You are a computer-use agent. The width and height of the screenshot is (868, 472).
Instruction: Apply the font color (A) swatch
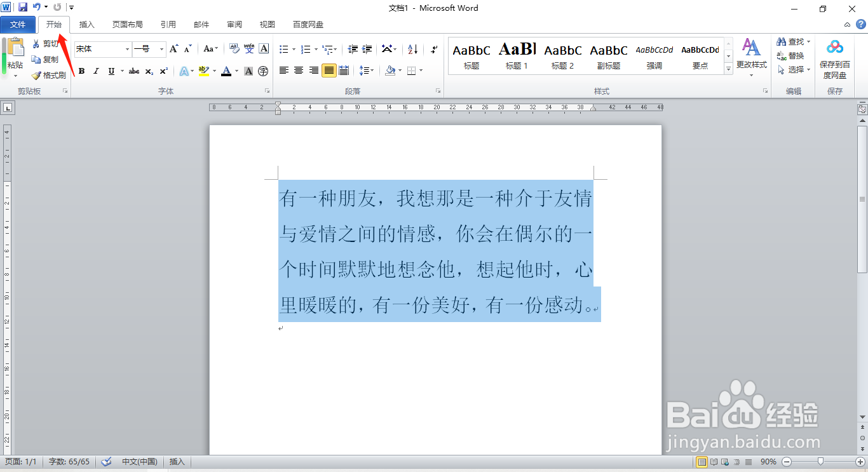tap(226, 71)
